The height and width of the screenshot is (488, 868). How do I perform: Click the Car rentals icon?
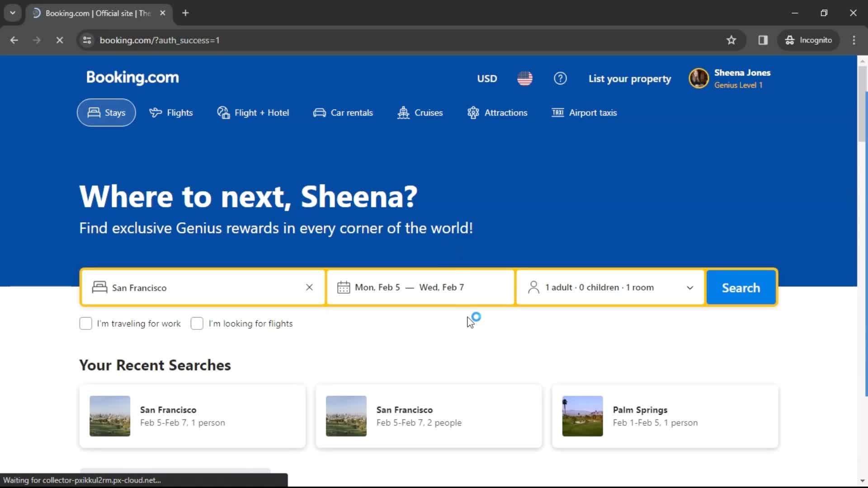click(x=319, y=113)
